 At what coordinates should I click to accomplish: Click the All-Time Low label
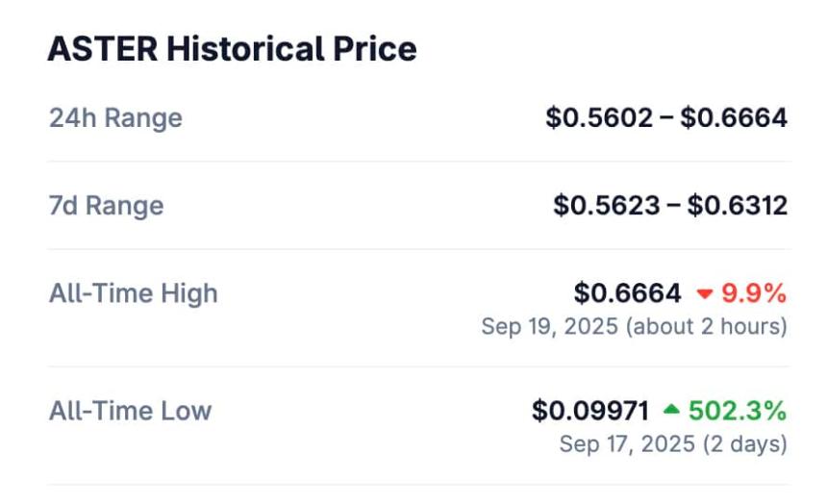130,411
